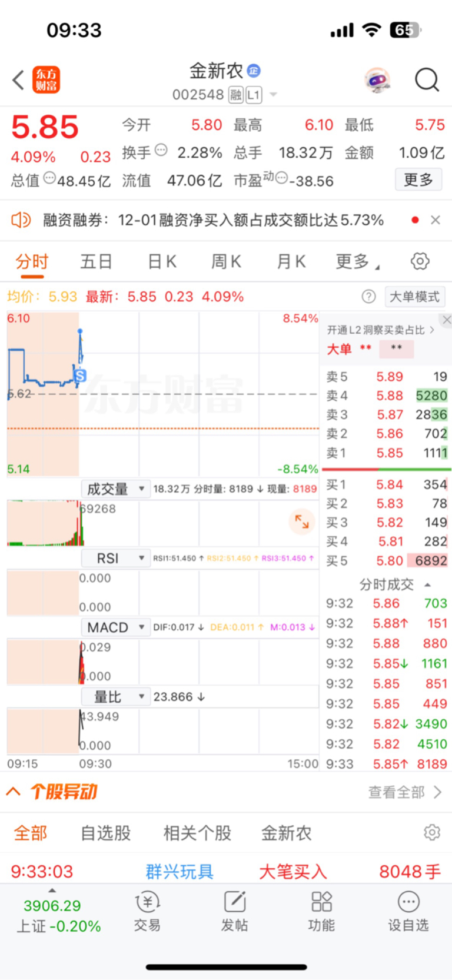Select the 买1 5.84 order row
The height and width of the screenshot is (980, 452).
(387, 485)
